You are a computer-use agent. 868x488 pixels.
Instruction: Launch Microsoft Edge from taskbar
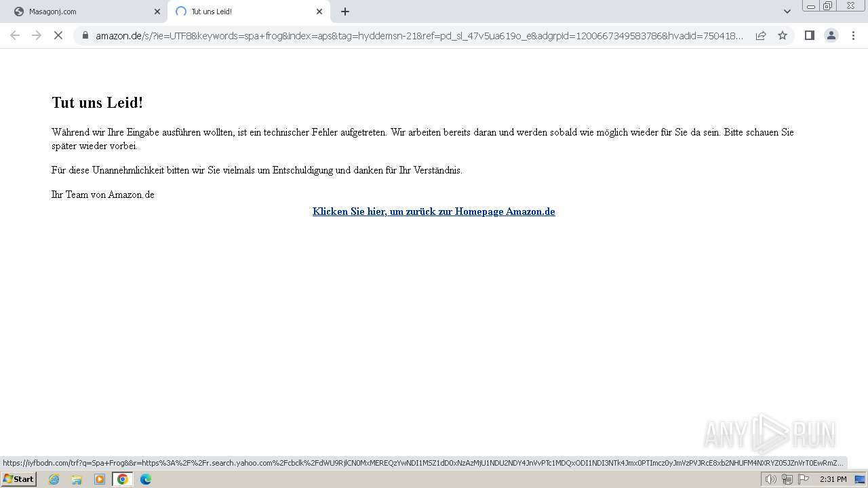pos(146,479)
